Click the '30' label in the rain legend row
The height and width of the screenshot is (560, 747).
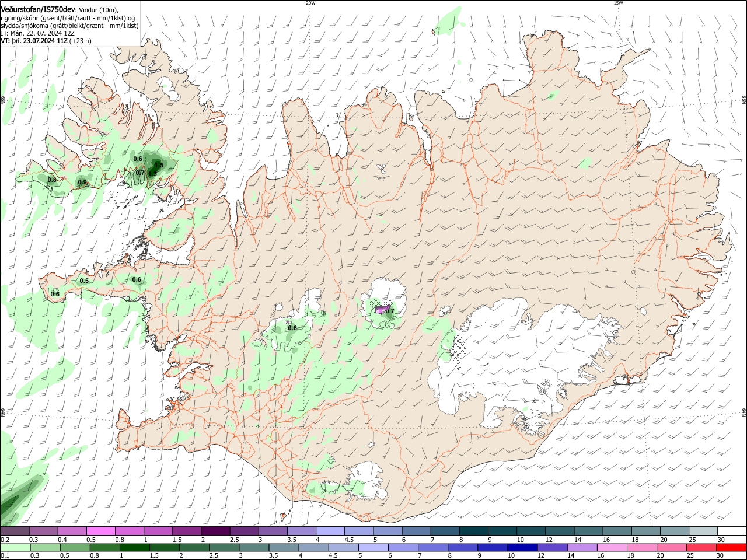click(721, 556)
